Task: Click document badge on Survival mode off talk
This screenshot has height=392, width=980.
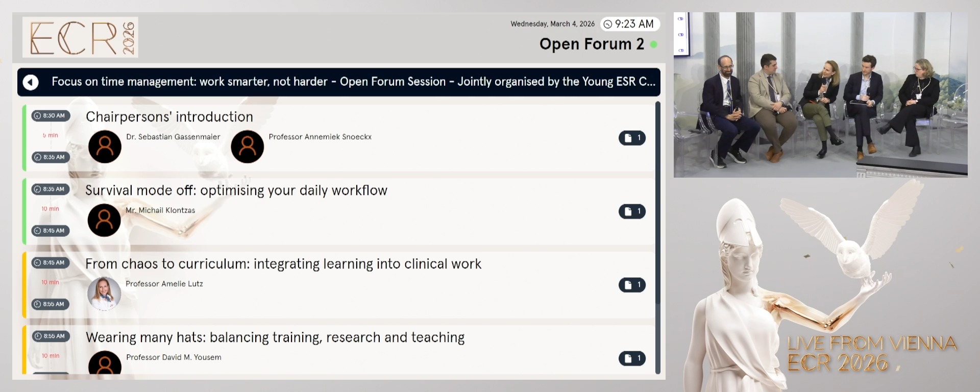Action: (x=632, y=211)
